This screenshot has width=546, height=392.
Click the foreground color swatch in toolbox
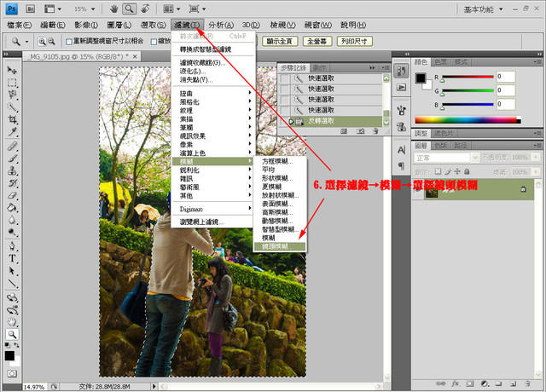click(x=9, y=355)
